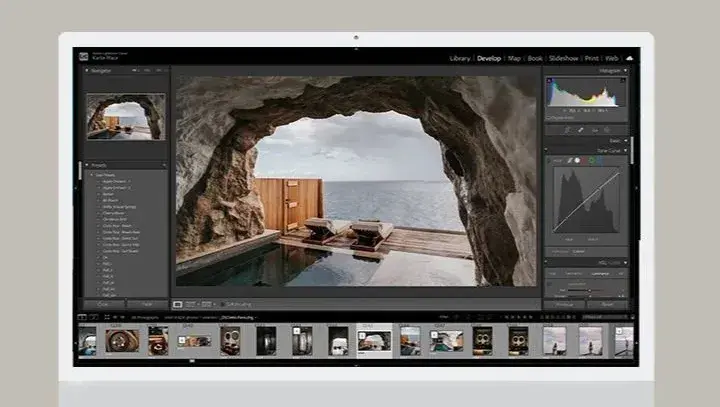Open the filter preset dropdown in filmstrip
The height and width of the screenshot is (407, 720).
(606, 317)
